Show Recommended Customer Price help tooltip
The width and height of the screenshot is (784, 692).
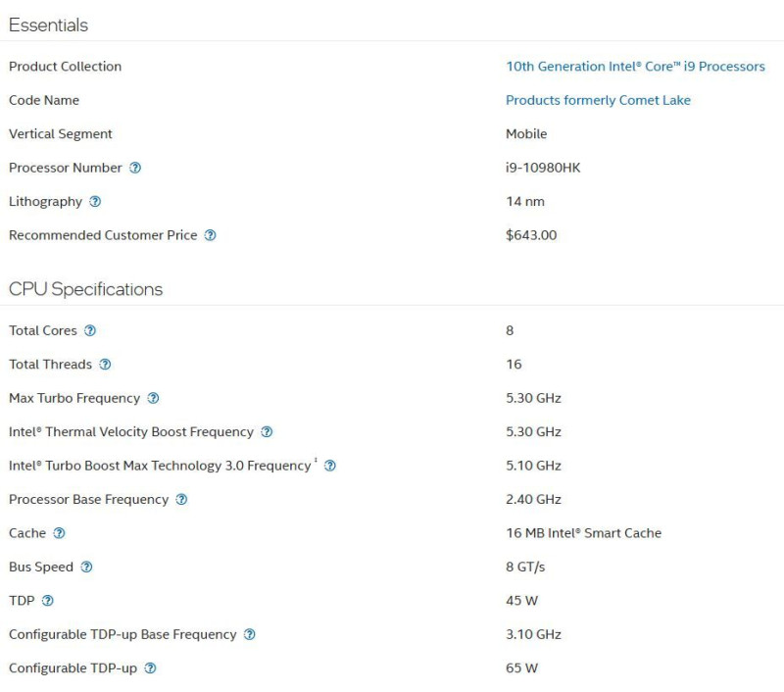click(x=210, y=235)
